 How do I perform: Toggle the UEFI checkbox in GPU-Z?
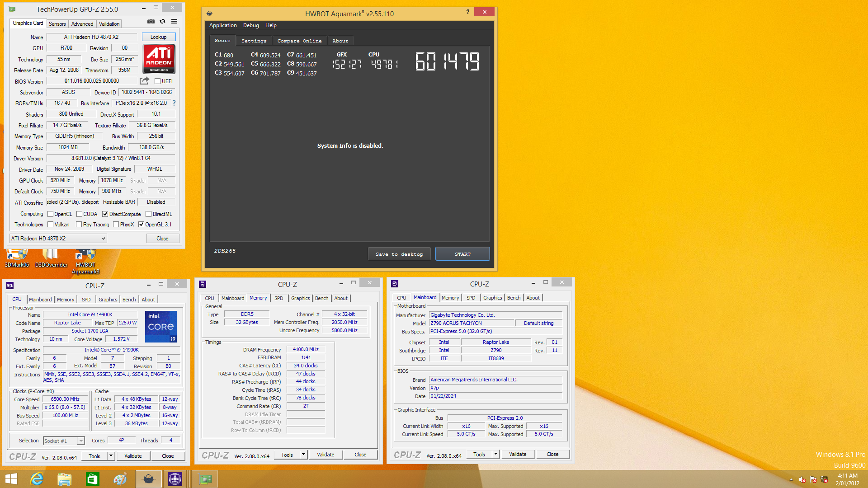[x=157, y=81]
